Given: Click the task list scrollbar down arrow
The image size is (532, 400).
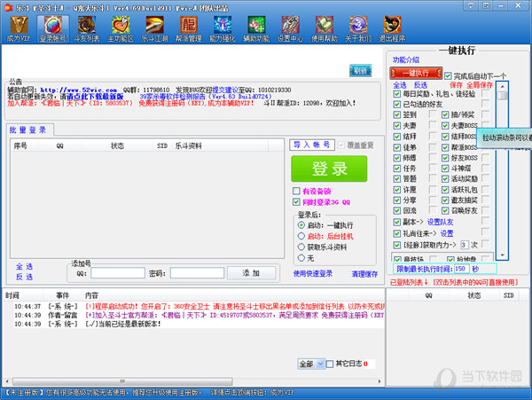Looking at the screenshot, I should point(502,255).
